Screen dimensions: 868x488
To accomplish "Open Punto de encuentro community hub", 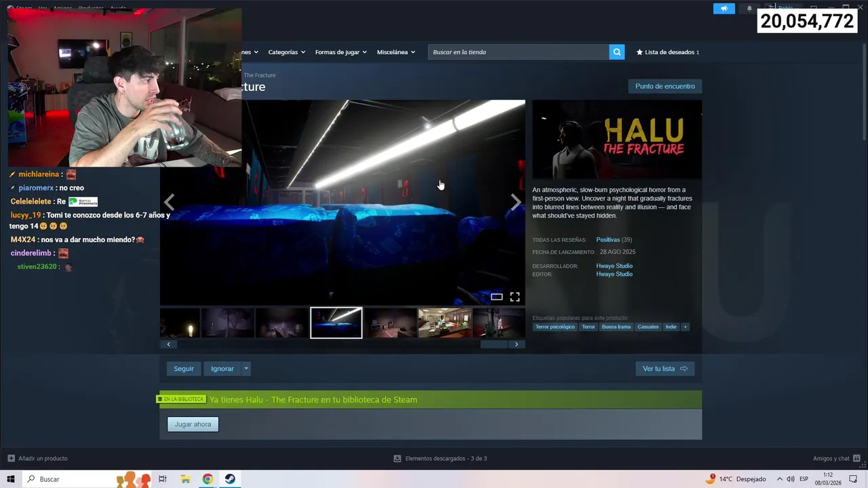I will 665,86.
